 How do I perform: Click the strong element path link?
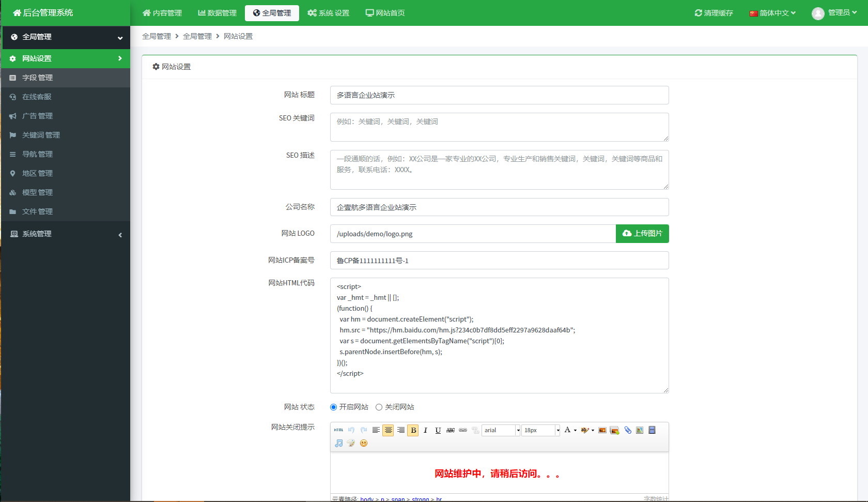pos(420,499)
